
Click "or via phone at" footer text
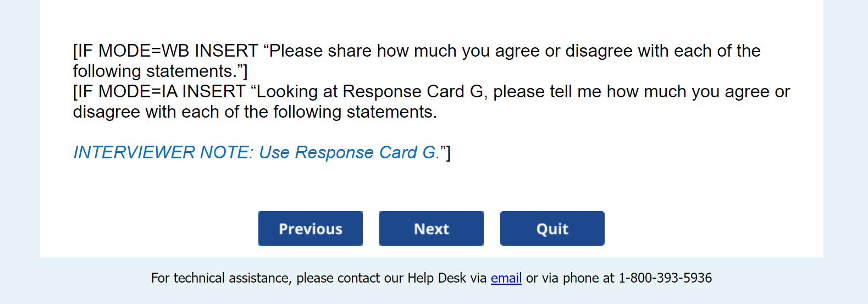(x=570, y=278)
